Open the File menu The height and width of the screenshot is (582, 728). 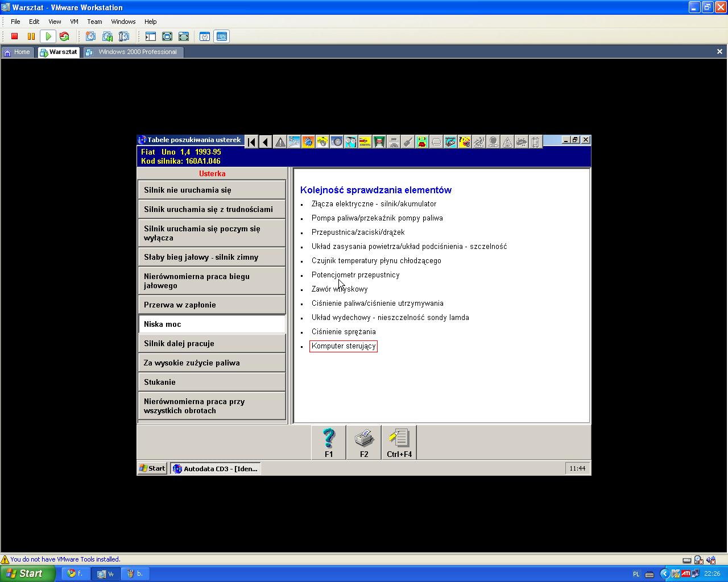(x=15, y=22)
